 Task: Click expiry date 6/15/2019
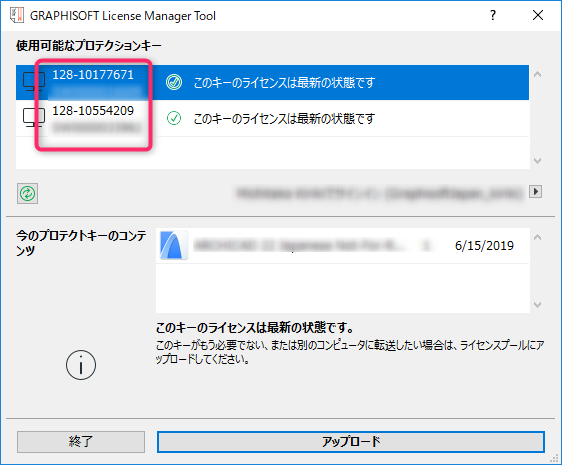point(484,246)
